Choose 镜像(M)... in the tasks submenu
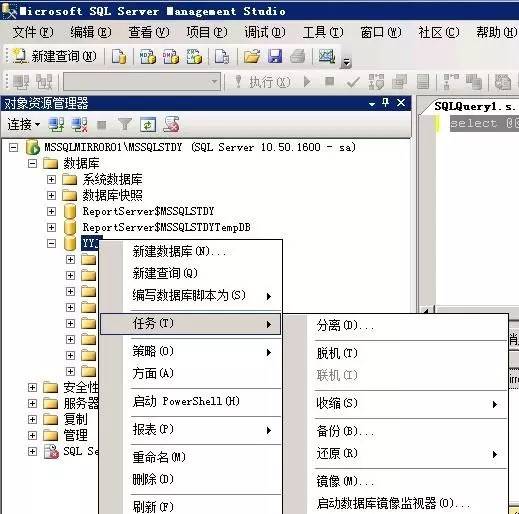519x514 pixels. coord(345,481)
